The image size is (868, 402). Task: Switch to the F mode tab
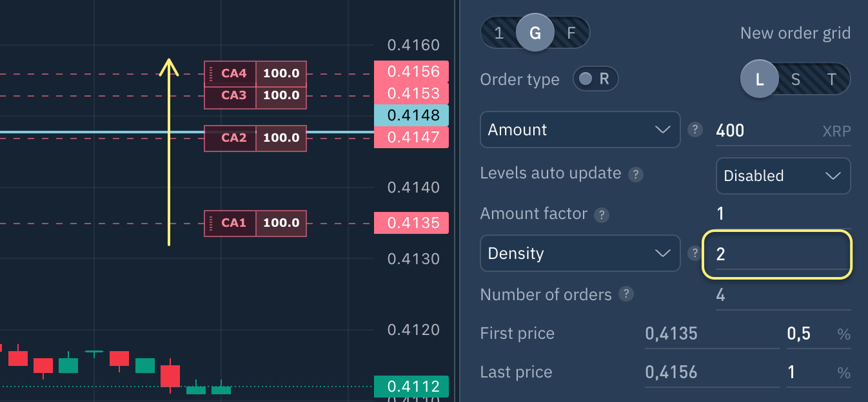pos(571,33)
